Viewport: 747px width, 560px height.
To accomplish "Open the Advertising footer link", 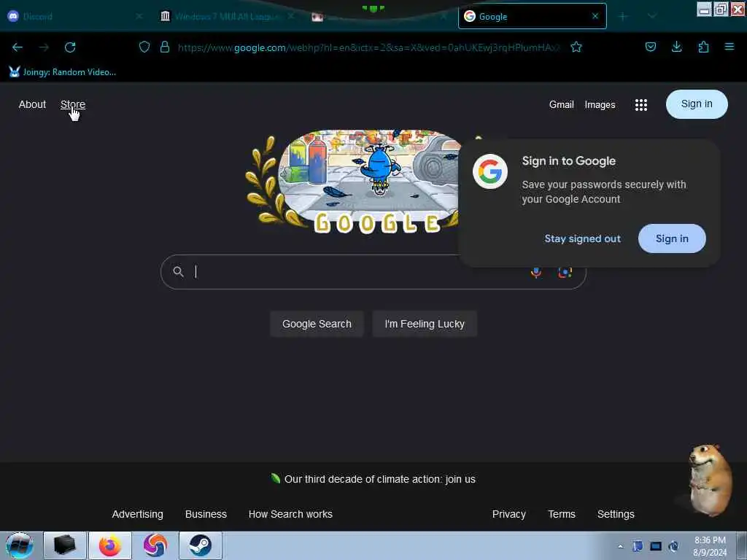I will pos(137,514).
